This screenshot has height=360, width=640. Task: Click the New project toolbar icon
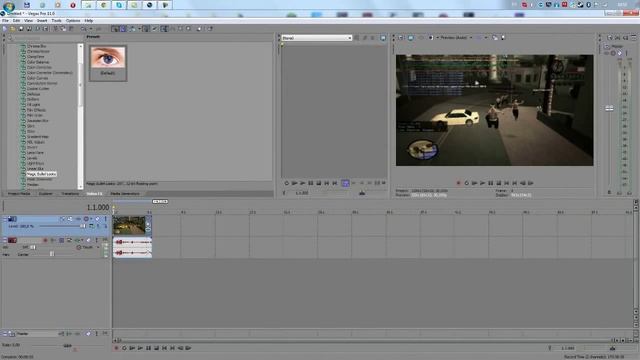click(5, 29)
